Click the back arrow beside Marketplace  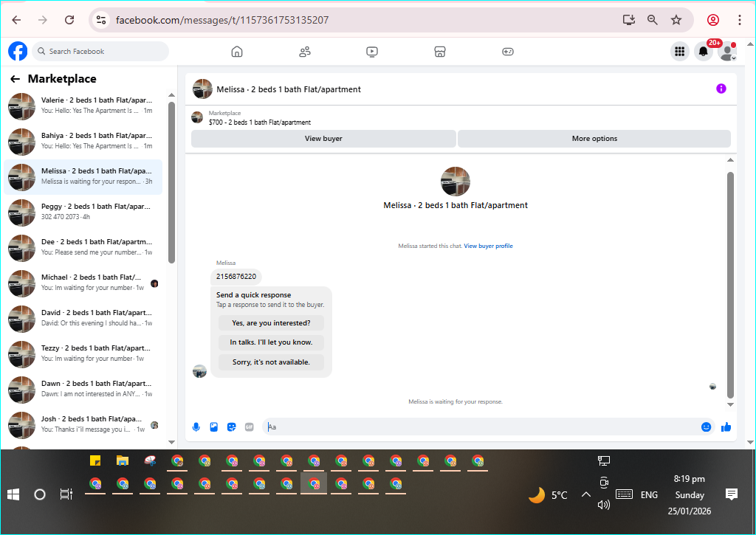pyautogui.click(x=16, y=79)
